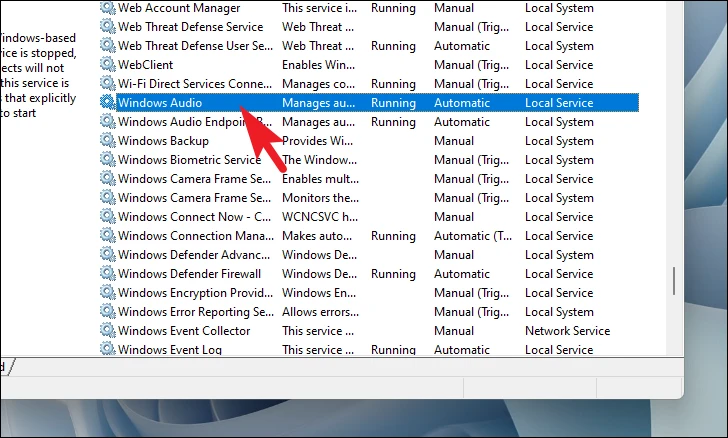728x438 pixels.
Task: Select the Windows Biometric Service row
Action: (x=189, y=160)
